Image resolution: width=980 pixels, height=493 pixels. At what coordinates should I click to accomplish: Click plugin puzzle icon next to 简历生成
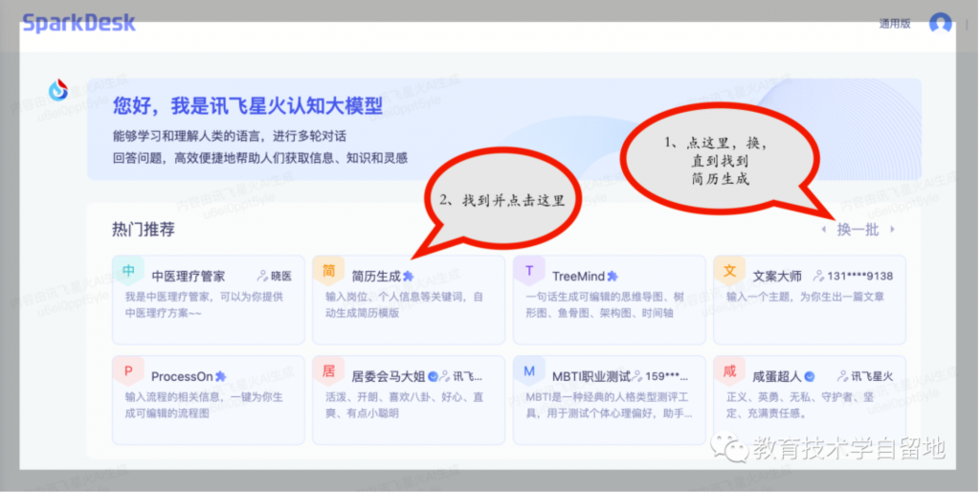coord(408,276)
